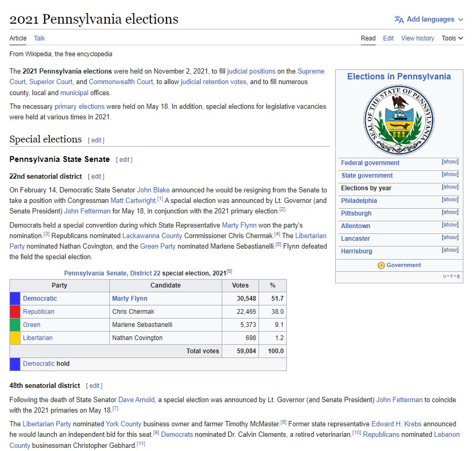This screenshot has width=476, height=451.
Task: Click the Republican red color cell
Action: point(15,312)
